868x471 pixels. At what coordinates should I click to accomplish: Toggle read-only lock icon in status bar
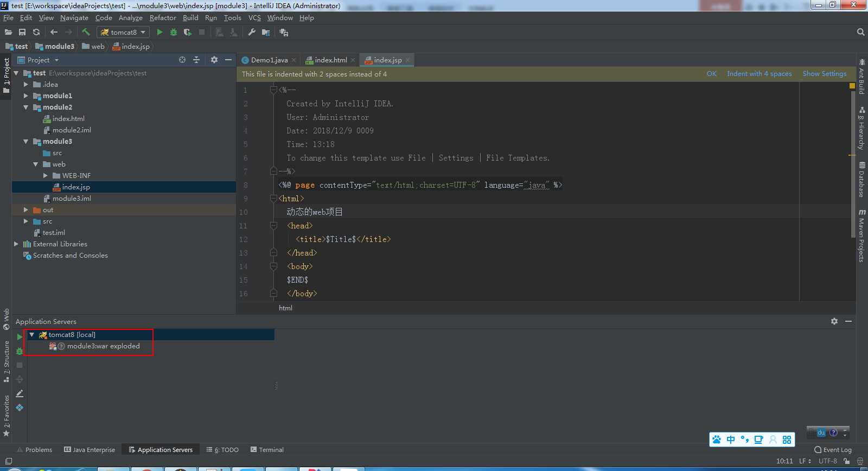847,461
